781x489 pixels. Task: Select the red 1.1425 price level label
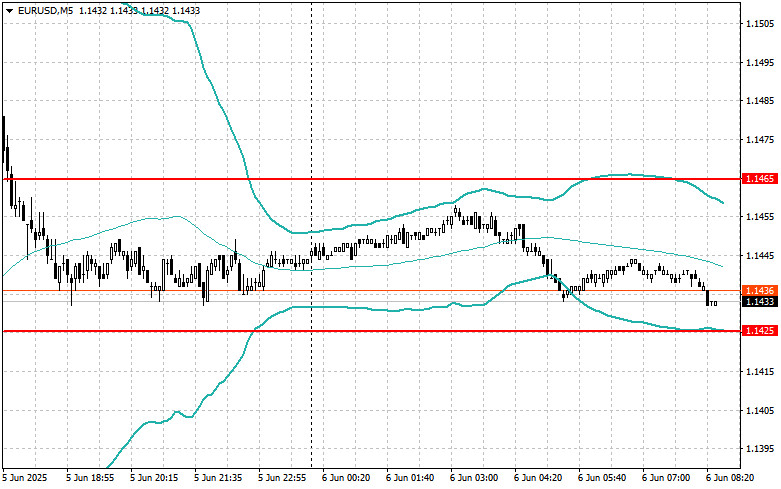tap(760, 331)
